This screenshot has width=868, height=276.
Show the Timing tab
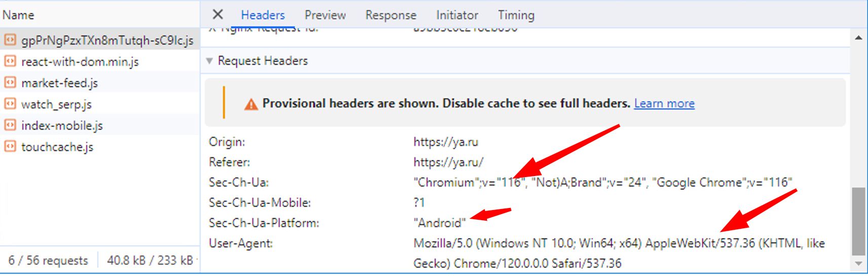tap(516, 15)
